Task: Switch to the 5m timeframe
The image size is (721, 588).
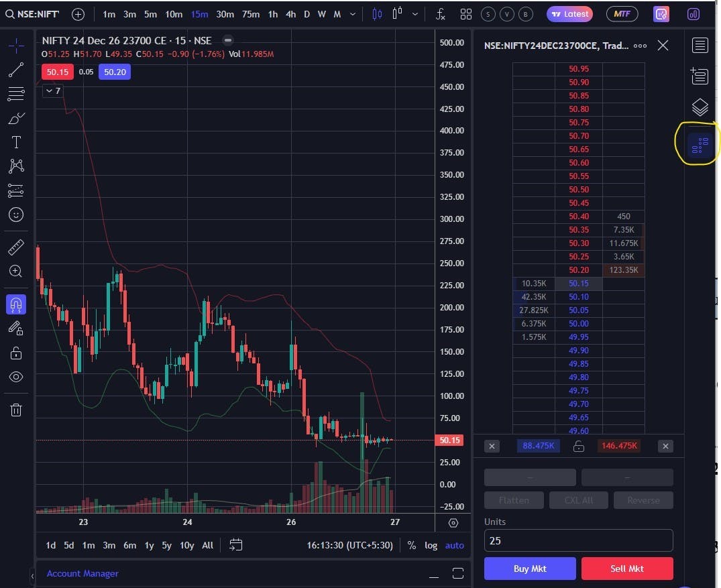Action: click(150, 14)
